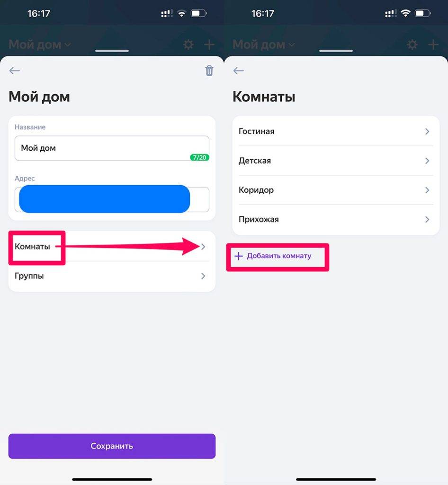Select the Коридор room
The image size is (448, 485).
[335, 190]
